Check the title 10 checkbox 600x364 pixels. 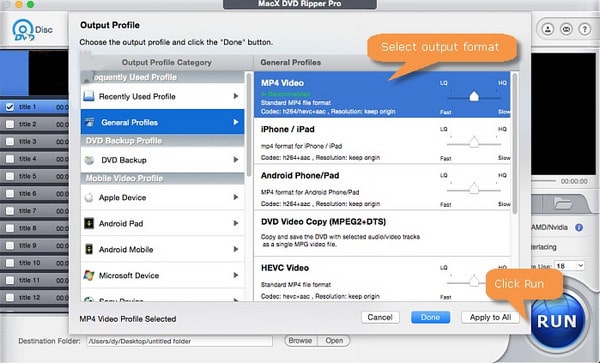click(x=10, y=263)
